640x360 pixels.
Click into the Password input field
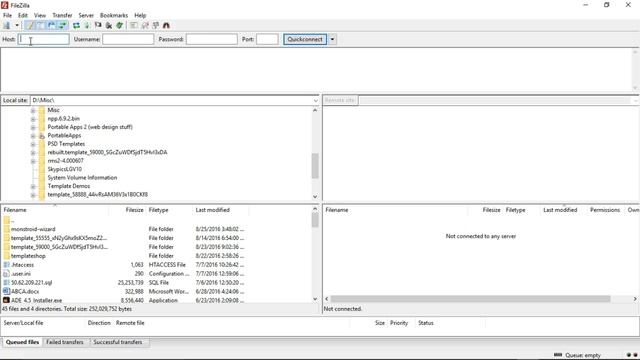(211, 39)
